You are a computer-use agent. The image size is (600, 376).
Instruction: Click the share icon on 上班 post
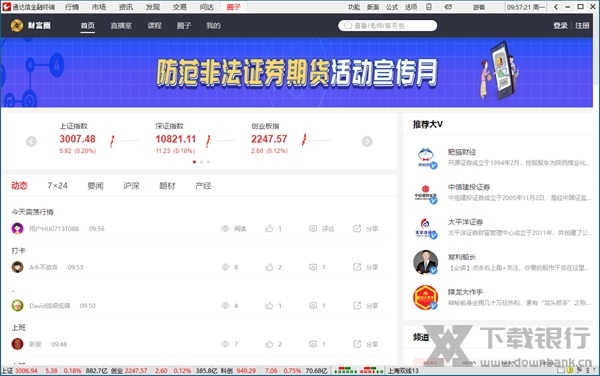pos(357,344)
